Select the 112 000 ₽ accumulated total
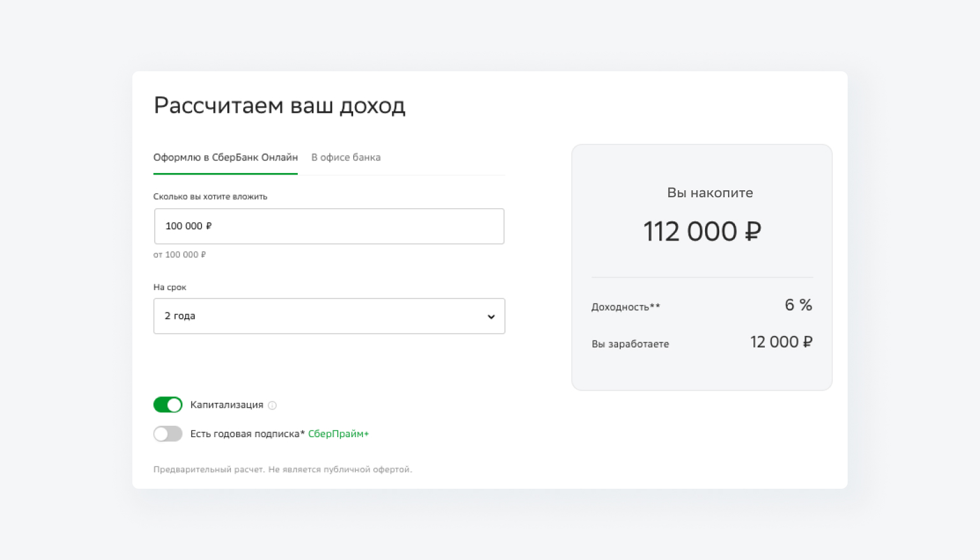 coord(702,232)
